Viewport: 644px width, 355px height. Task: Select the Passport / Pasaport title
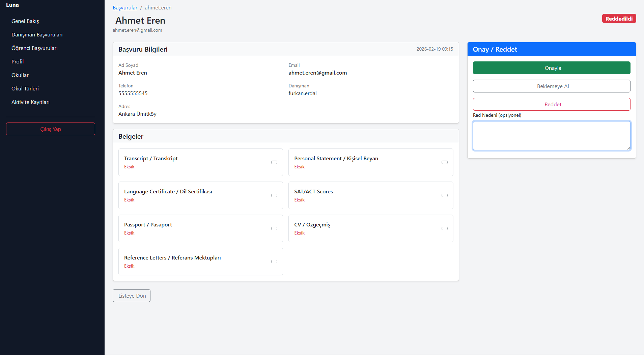pos(148,224)
